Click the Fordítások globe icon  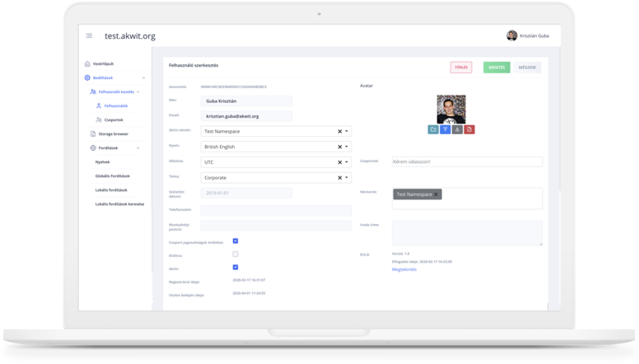[93, 148]
